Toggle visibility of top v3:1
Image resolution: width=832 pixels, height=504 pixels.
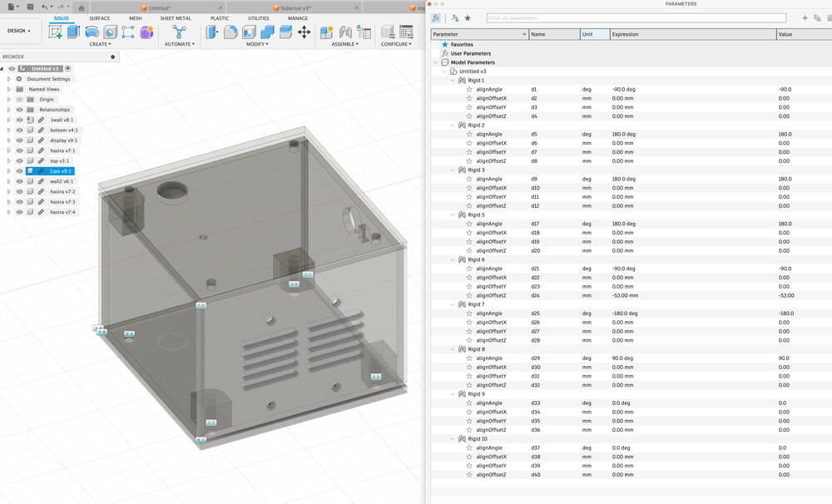pos(20,161)
